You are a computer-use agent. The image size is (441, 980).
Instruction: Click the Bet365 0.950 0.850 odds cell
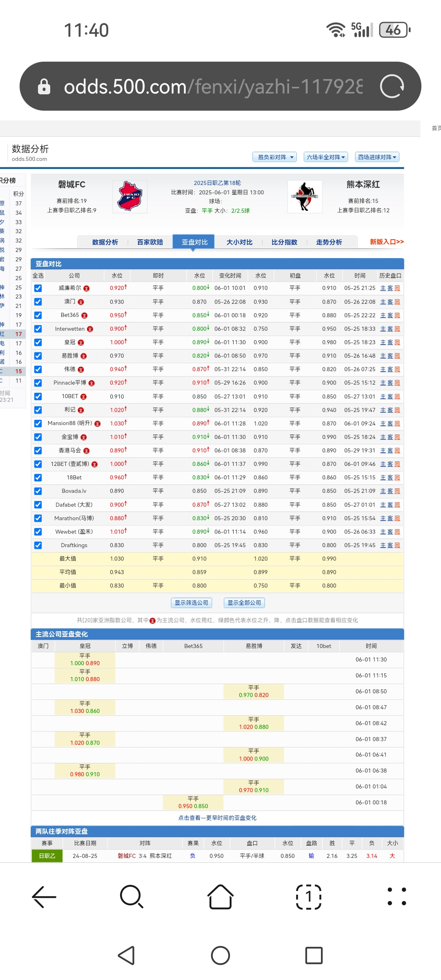point(193,802)
